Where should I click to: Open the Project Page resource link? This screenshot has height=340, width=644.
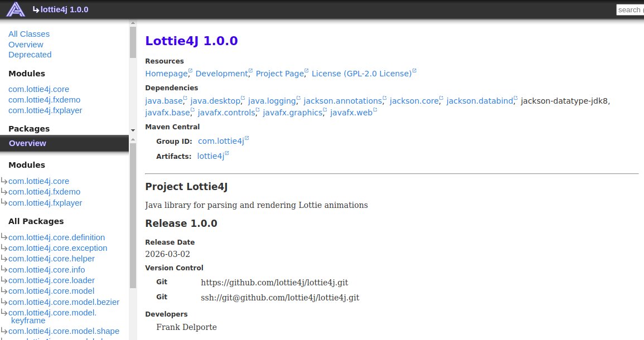coord(280,74)
